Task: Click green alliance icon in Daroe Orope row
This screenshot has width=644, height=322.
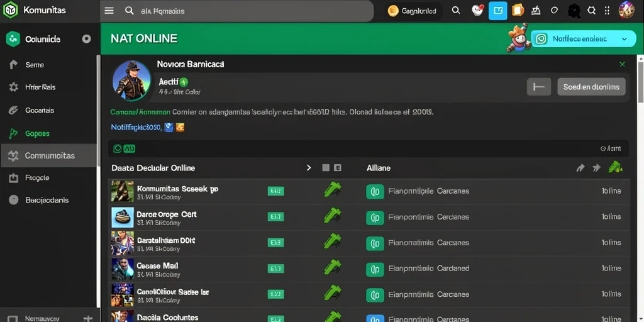Action: (375, 218)
